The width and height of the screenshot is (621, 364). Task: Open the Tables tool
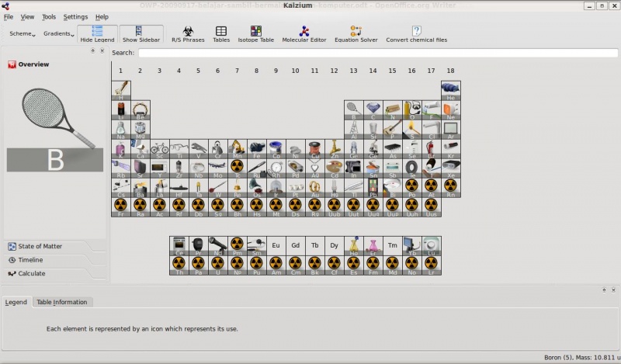tap(221, 34)
